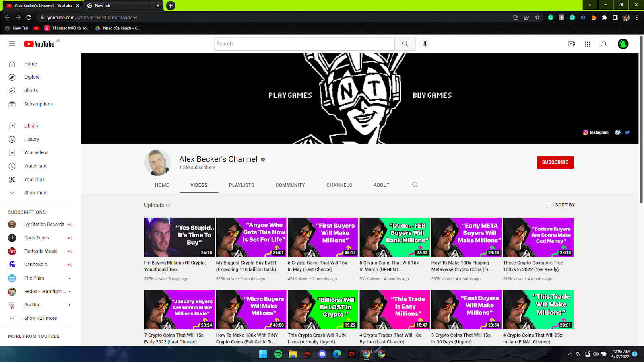Viewport: 644px width, 362px height.
Task: Open the green account avatar menu
Action: tap(623, 44)
